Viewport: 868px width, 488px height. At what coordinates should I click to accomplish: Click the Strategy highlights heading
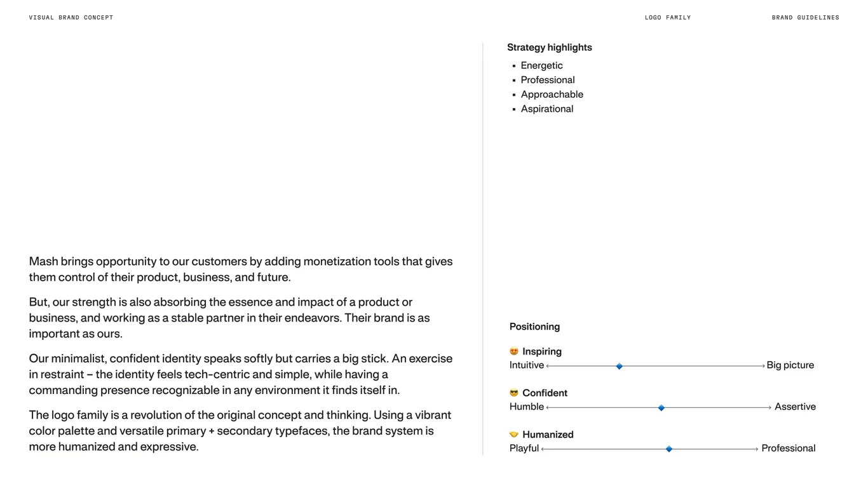550,48
